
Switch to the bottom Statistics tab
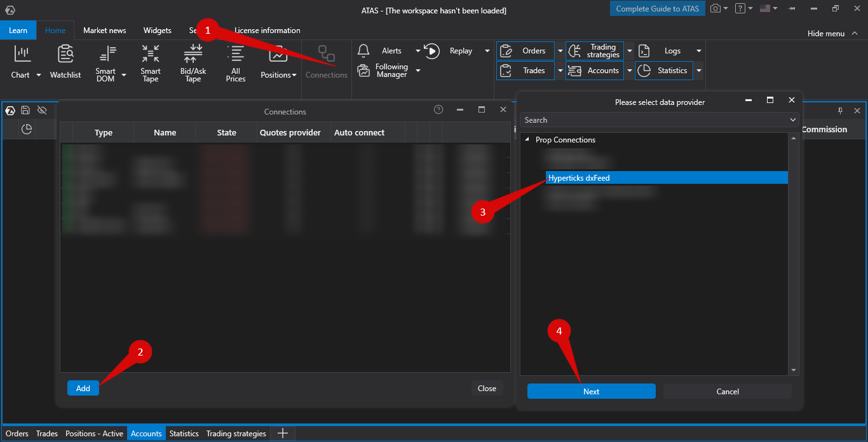point(184,434)
